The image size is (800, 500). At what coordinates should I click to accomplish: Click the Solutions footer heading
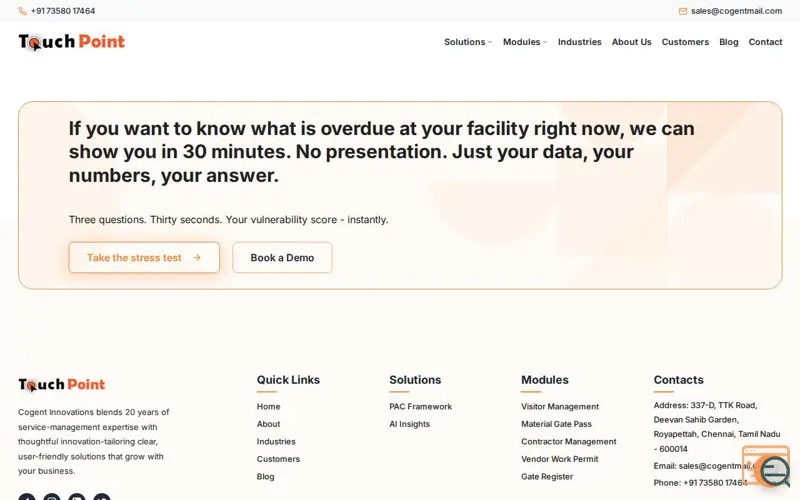coord(415,380)
